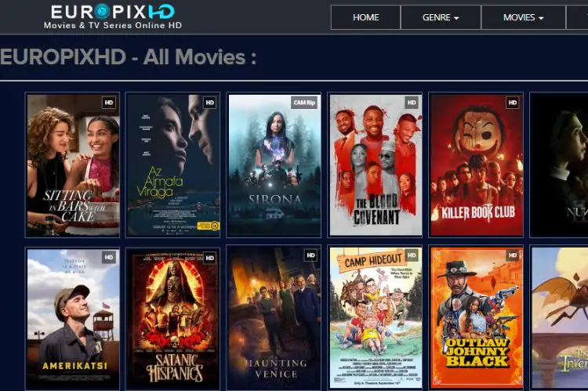Open The Nun movie poster
This screenshot has width=588, height=391.
559,165
